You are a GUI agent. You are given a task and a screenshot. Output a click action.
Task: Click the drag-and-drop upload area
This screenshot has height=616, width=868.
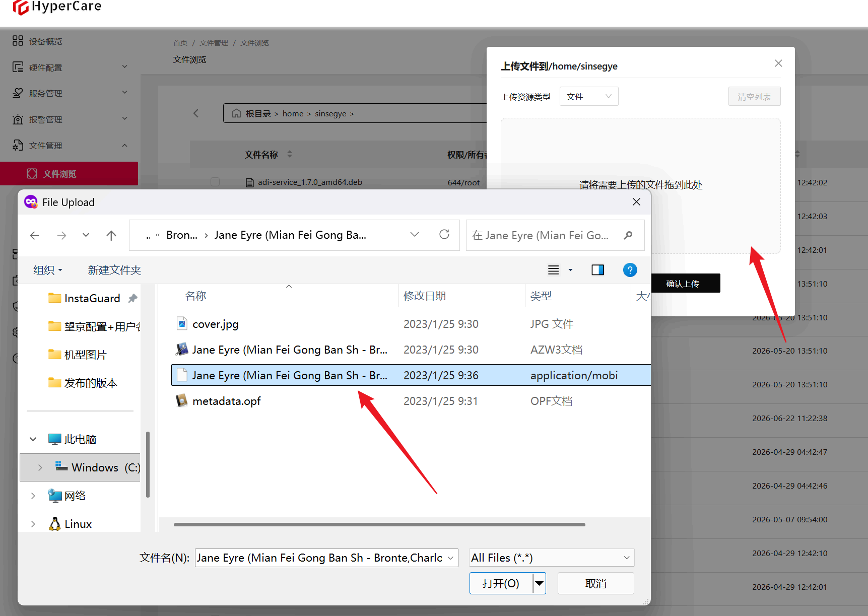[640, 185]
